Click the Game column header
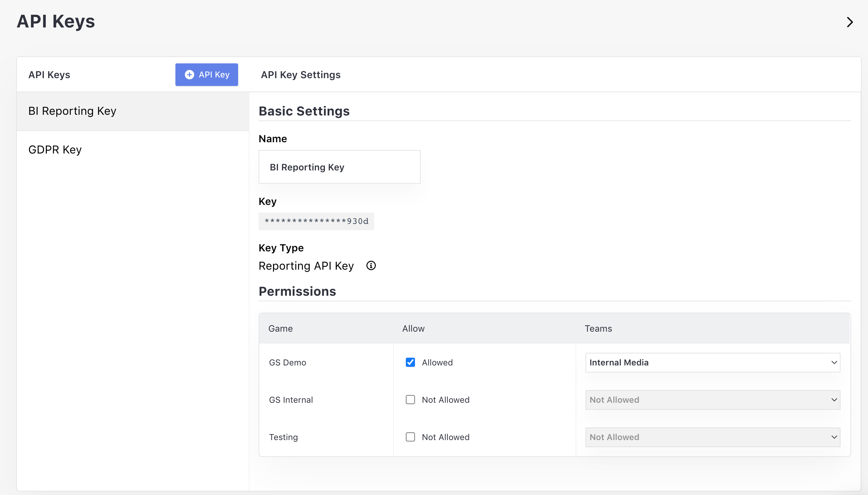868x495 pixels. click(x=280, y=328)
